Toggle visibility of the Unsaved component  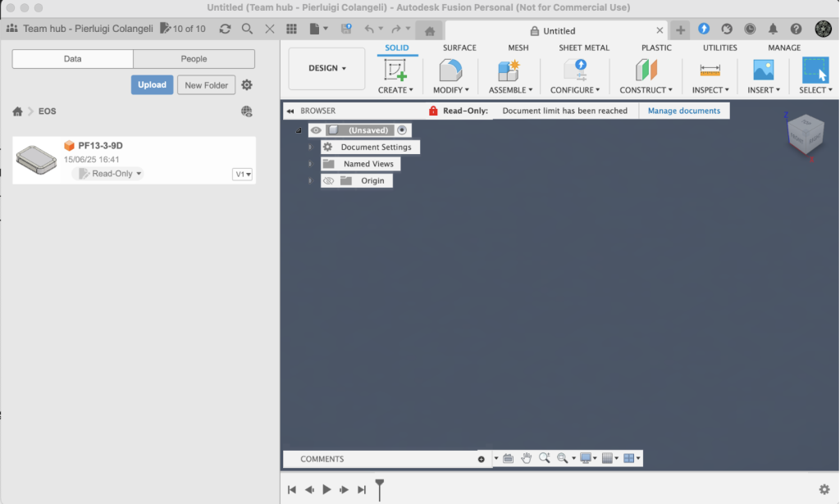316,130
